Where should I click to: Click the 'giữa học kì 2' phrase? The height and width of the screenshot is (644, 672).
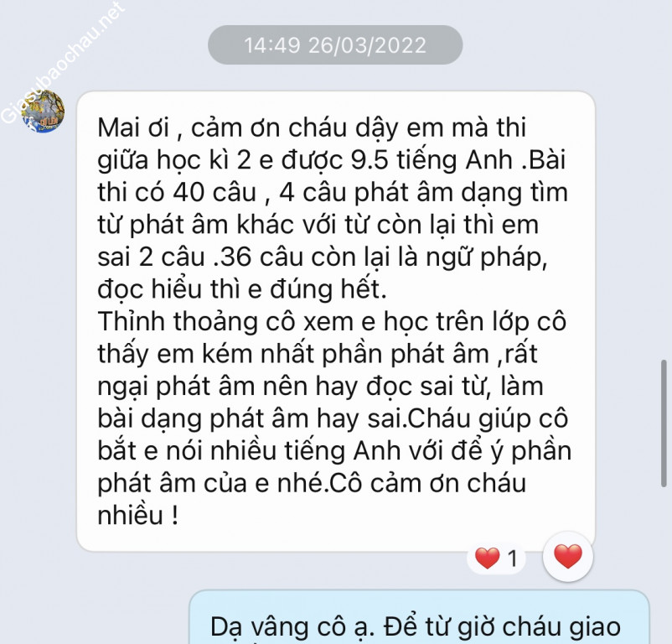(174, 160)
